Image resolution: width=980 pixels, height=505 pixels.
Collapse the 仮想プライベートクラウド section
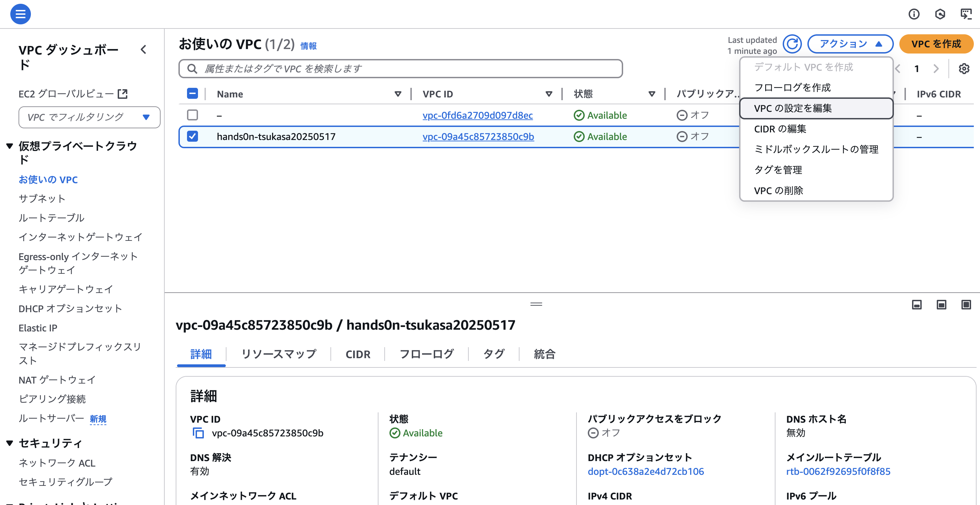pos(10,146)
